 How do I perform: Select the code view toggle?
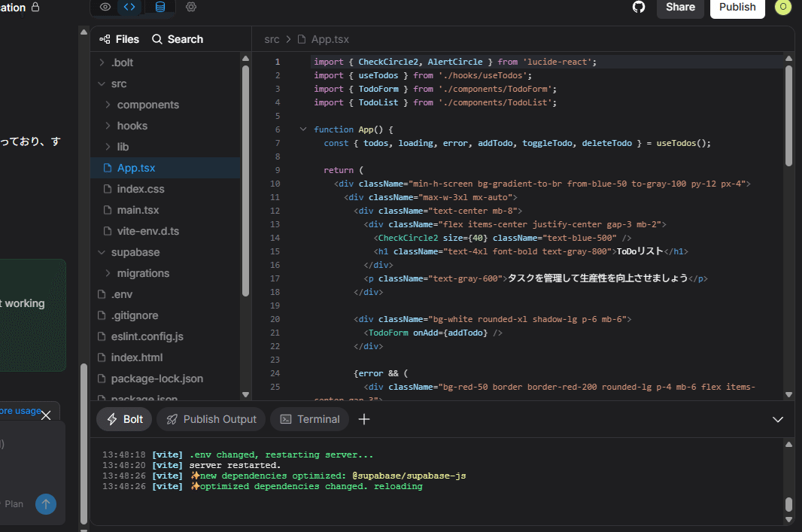130,7
